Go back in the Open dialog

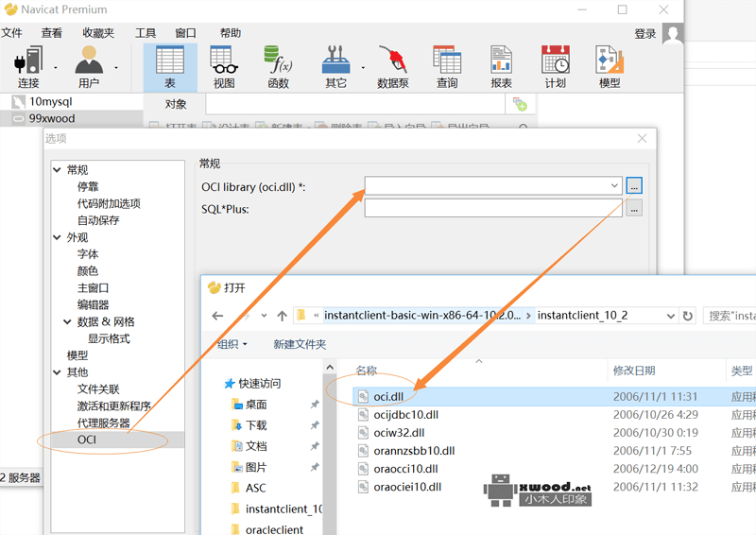(x=217, y=316)
